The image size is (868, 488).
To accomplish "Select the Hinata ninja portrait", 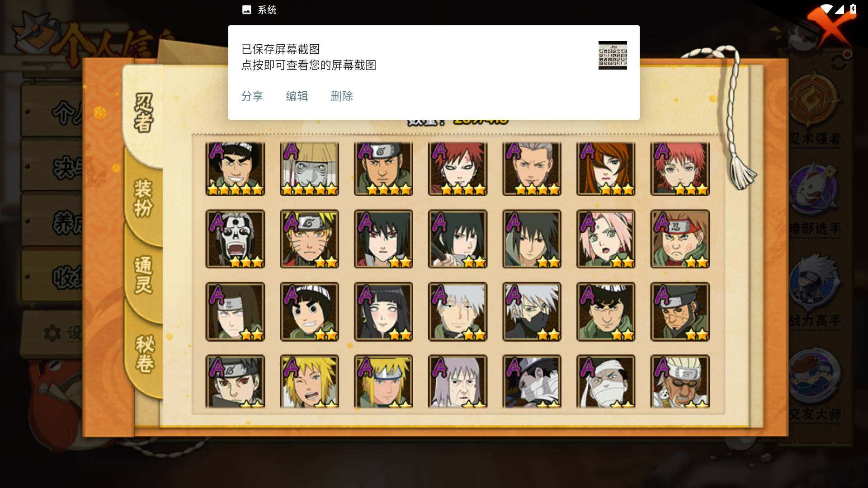I will click(383, 312).
